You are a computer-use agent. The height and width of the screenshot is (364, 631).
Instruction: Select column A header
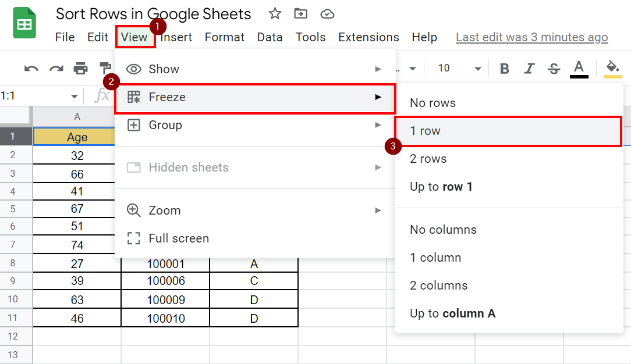[77, 116]
